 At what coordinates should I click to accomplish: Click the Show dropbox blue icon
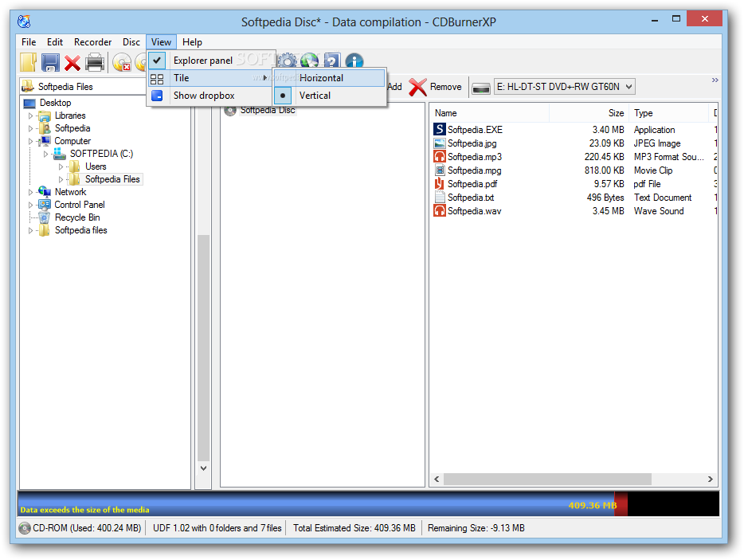pyautogui.click(x=157, y=96)
